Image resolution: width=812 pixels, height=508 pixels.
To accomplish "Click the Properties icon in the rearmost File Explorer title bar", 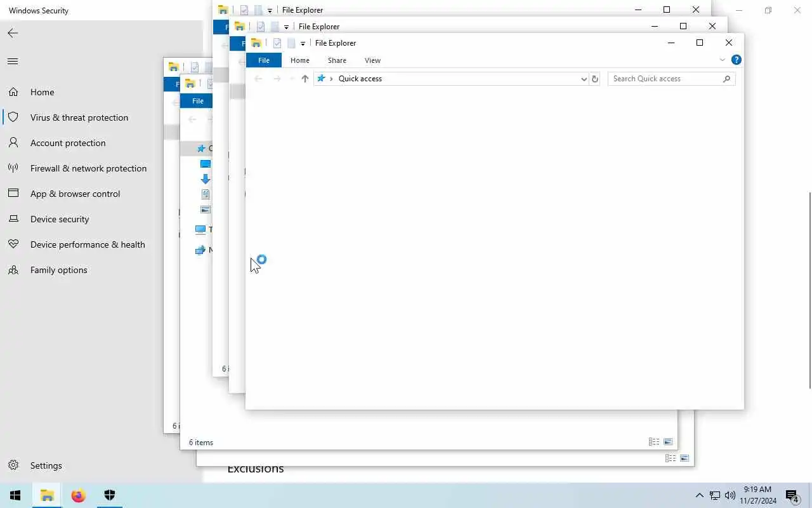I will pos(244,10).
